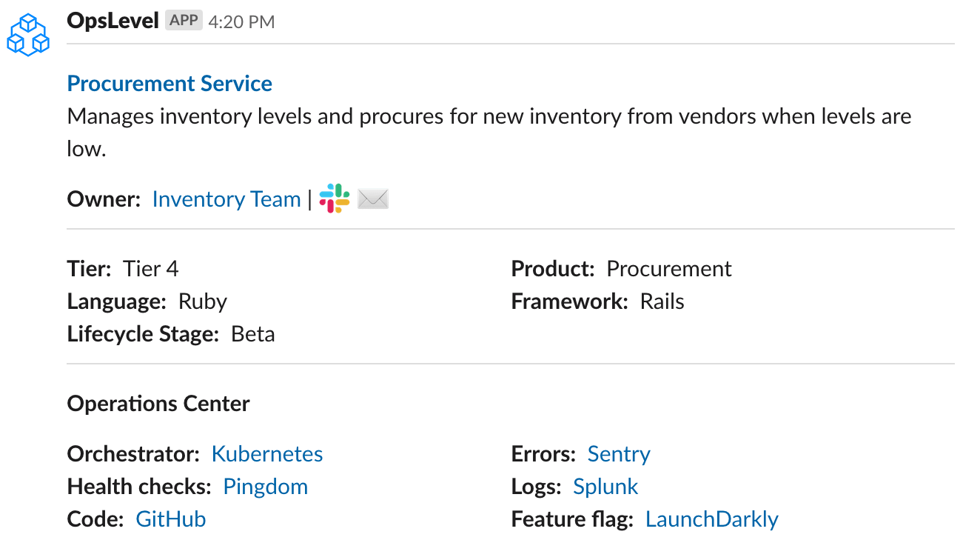The height and width of the screenshot is (560, 980).
Task: Click the service description starting 'Manages inventory levels'
Action: tap(489, 132)
